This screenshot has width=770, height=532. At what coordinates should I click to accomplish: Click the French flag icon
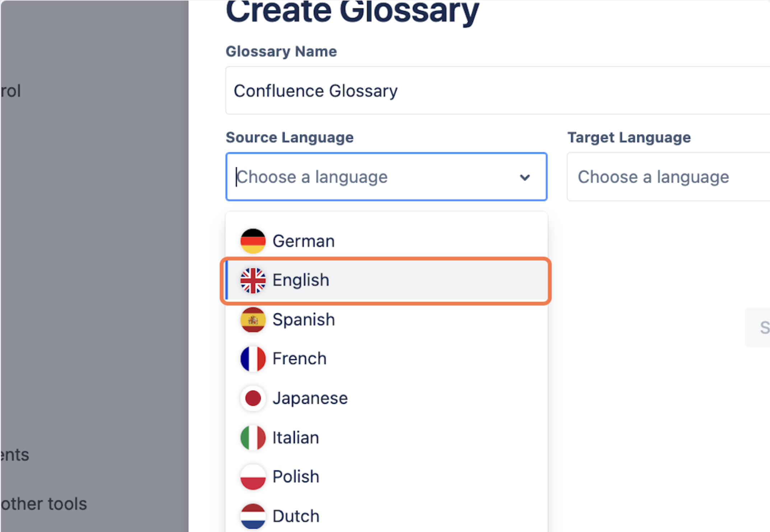[x=253, y=359]
